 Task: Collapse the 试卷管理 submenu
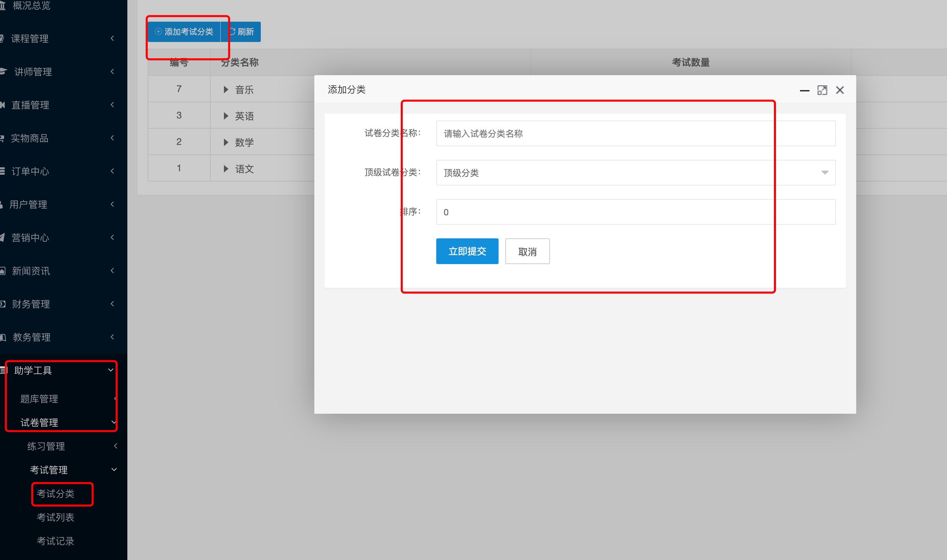click(x=63, y=423)
